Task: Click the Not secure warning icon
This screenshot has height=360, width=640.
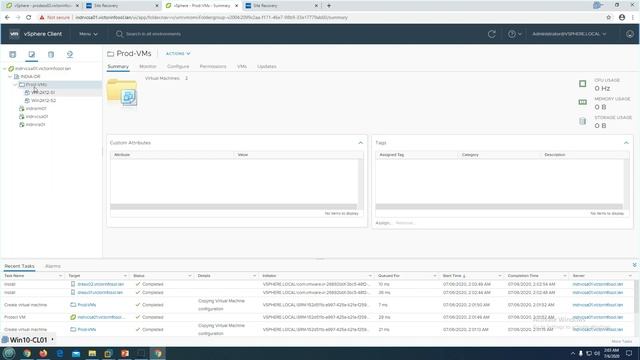Action: tap(42, 18)
